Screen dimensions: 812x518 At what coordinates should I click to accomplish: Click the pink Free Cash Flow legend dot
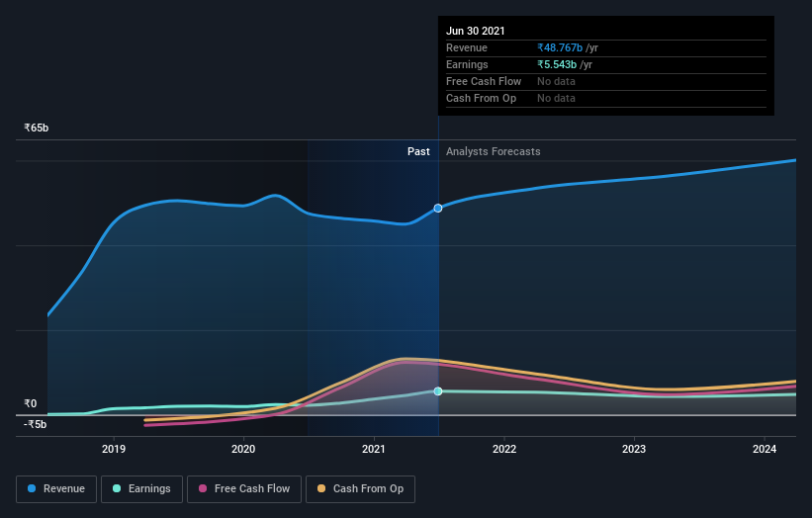click(203, 488)
